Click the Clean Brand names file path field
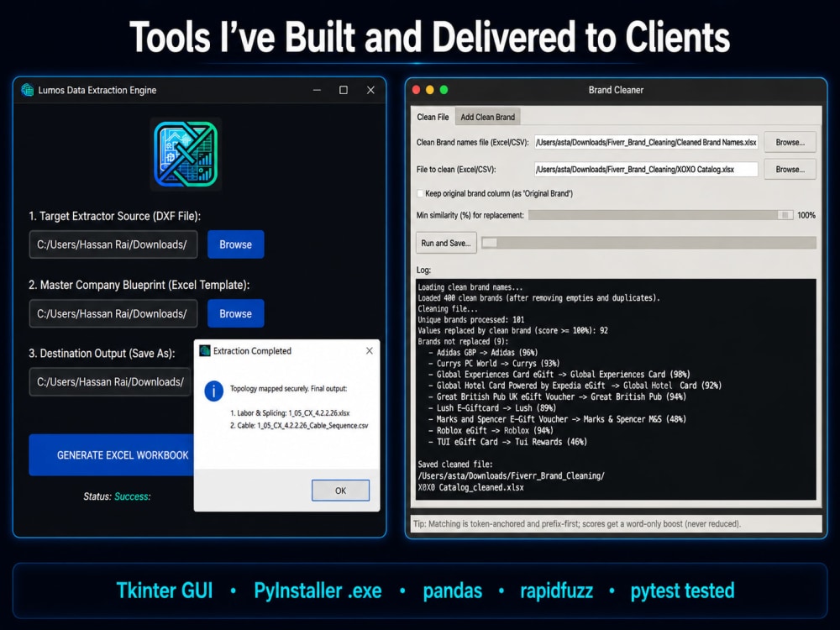Screen dimensions: 840x630 [x=646, y=142]
